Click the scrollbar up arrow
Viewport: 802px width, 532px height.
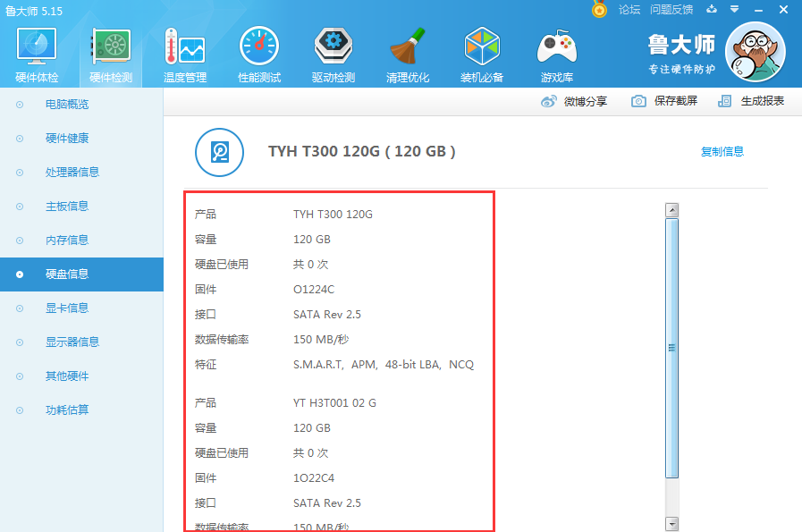(671, 210)
